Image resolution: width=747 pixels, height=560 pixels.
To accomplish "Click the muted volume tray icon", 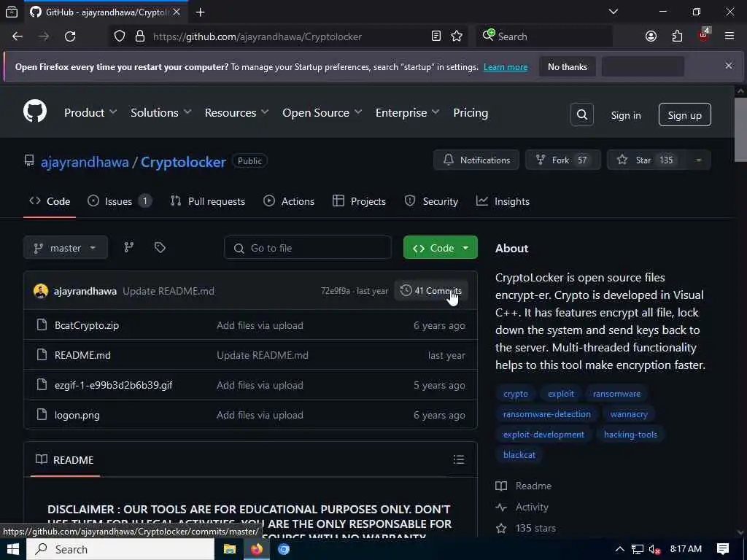I will tap(655, 550).
